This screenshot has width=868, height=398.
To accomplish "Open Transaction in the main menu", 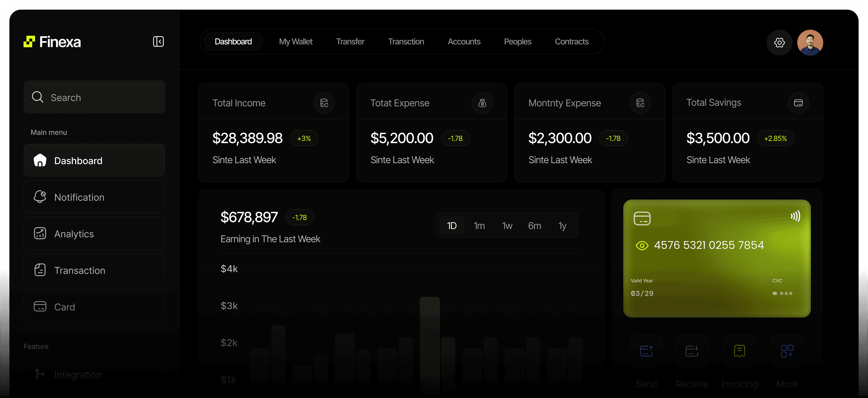I will 94,270.
